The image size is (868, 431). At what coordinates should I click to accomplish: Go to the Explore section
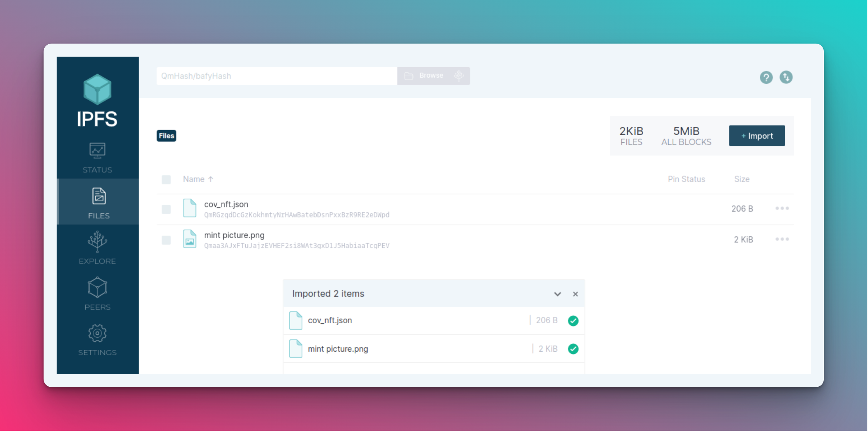point(97,248)
